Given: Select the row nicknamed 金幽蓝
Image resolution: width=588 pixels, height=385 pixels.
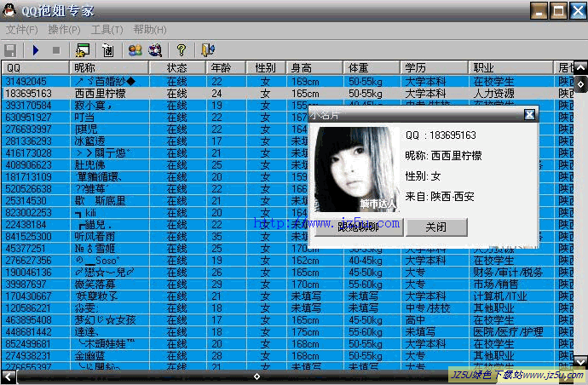Looking at the screenshot, I should pos(288,356).
